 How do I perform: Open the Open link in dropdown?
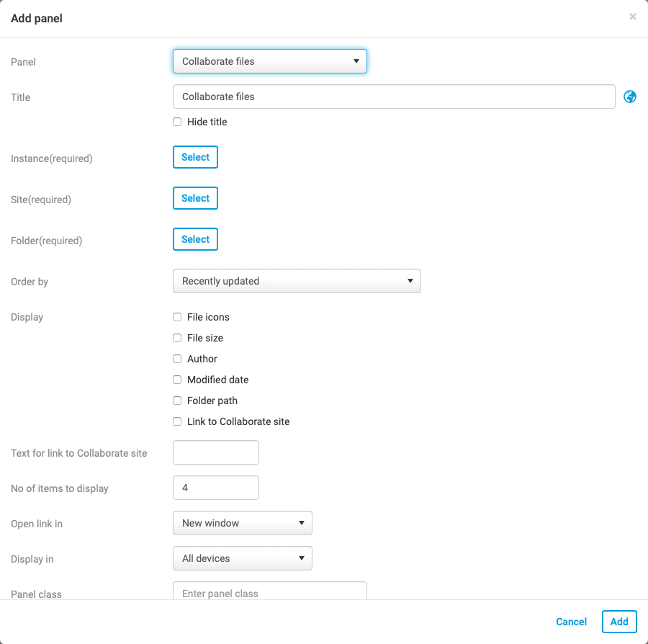point(243,523)
